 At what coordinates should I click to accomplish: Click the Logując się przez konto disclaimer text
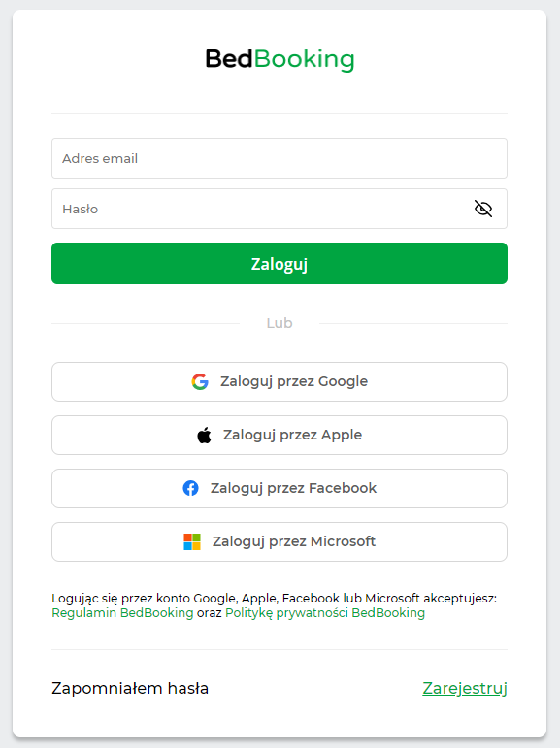(274, 599)
